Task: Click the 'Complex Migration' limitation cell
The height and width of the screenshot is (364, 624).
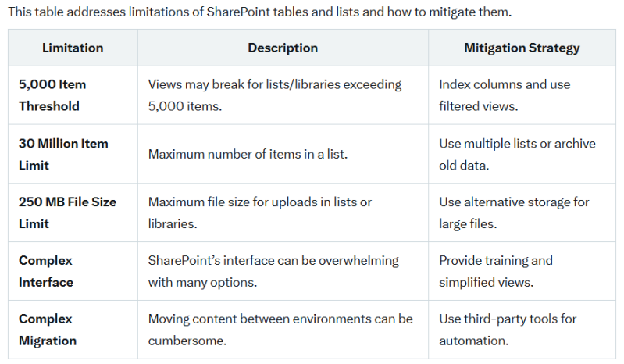Action: 48,330
